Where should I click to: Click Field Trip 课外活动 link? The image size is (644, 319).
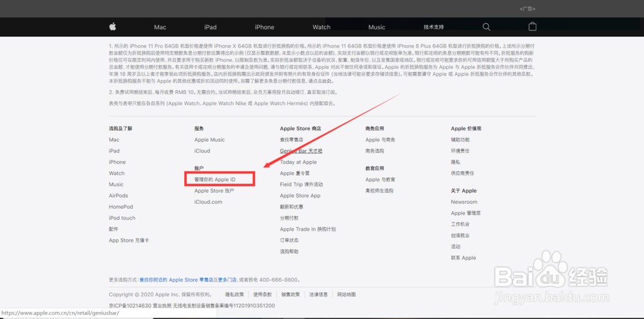301,184
